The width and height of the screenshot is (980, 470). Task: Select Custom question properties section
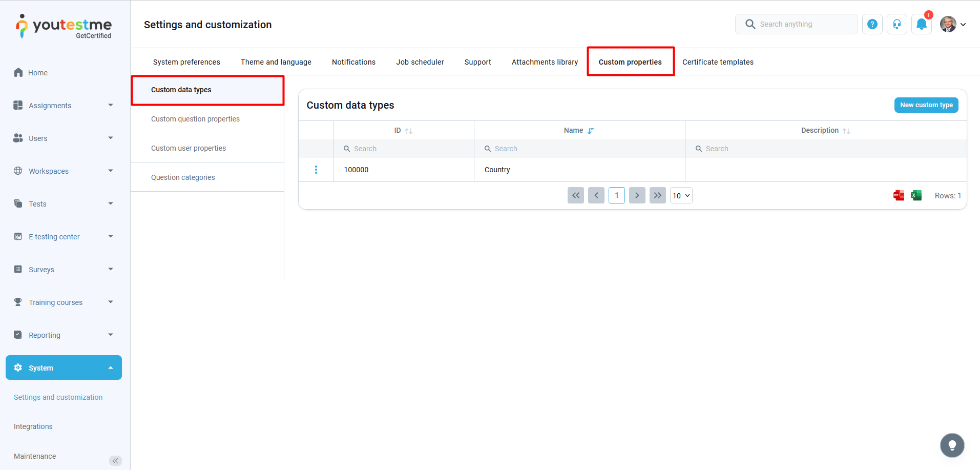click(195, 119)
